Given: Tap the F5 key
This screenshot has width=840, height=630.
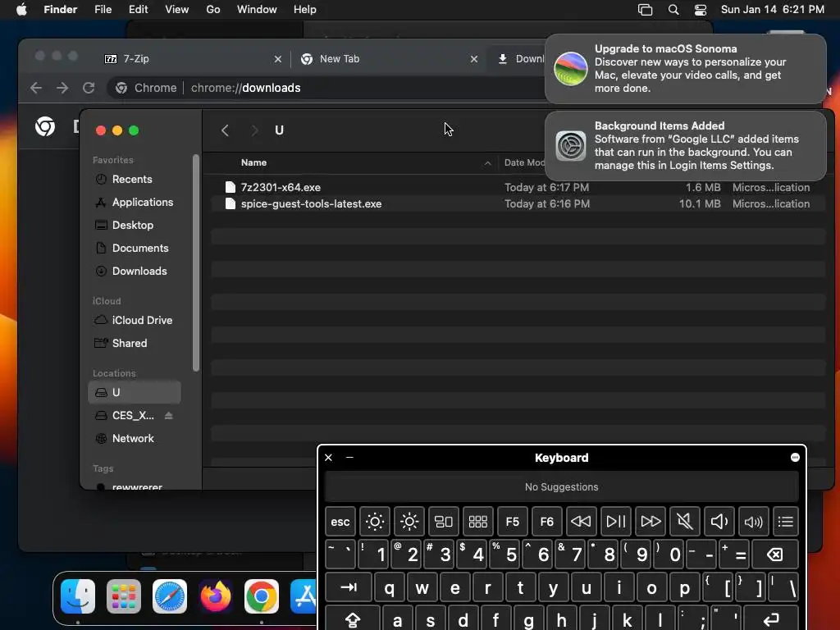Looking at the screenshot, I should pyautogui.click(x=512, y=521).
